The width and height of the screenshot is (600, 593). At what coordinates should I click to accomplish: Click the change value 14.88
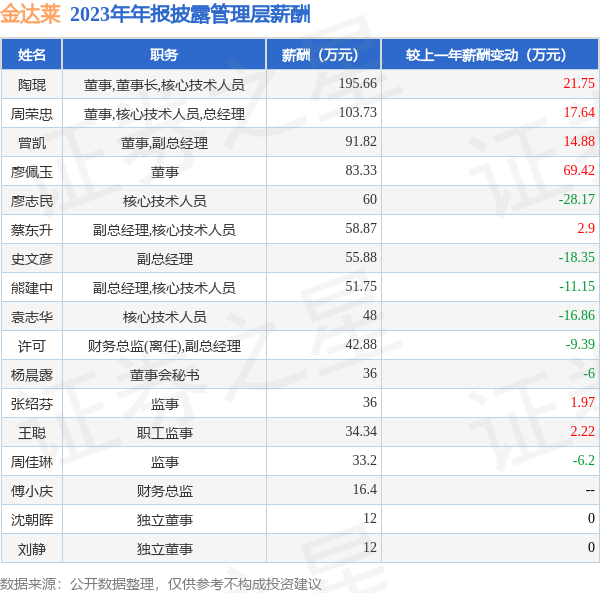click(x=579, y=142)
